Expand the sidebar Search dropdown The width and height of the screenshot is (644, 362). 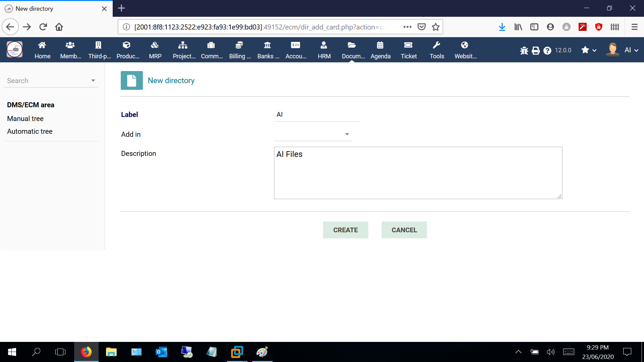pyautogui.click(x=93, y=80)
